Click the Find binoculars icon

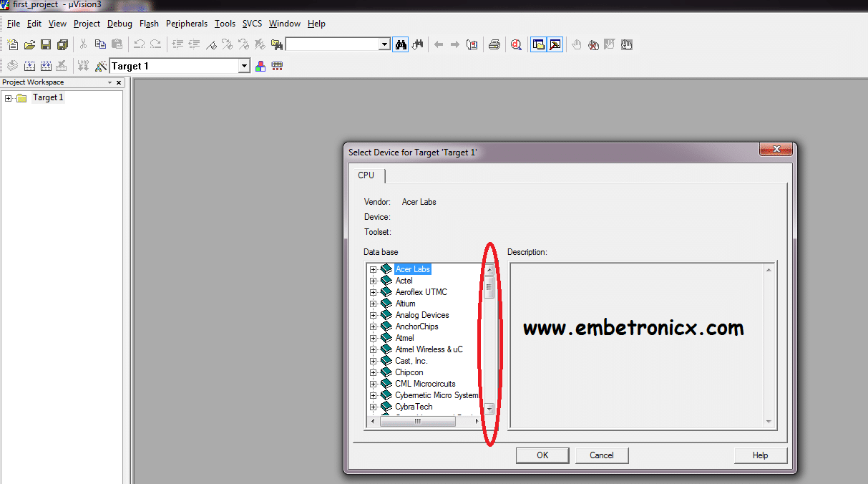(401, 44)
